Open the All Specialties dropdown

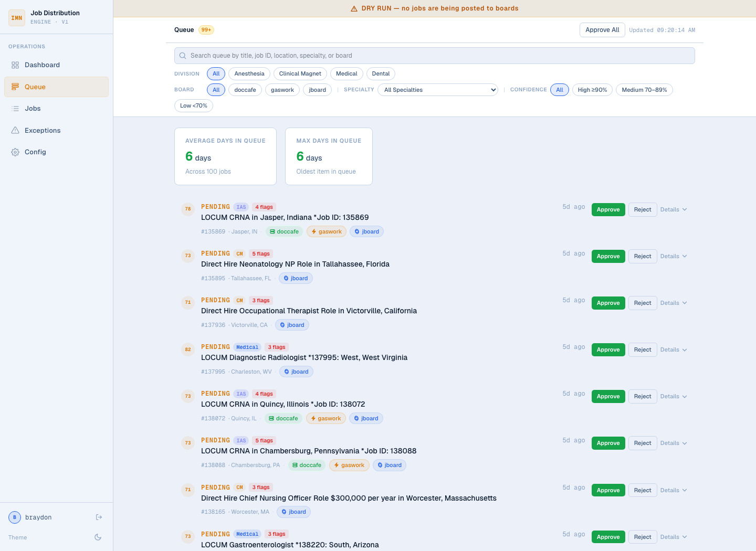click(438, 90)
